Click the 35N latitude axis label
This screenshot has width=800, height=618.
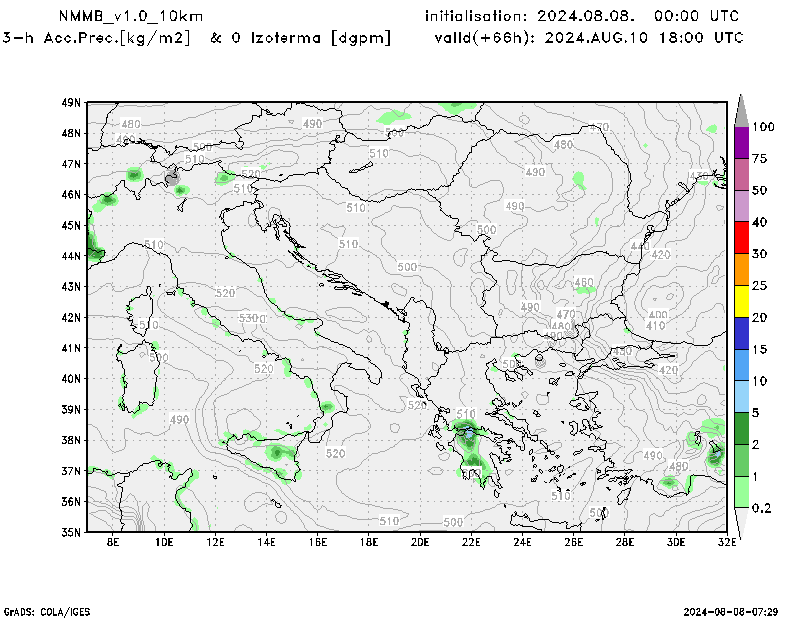[x=70, y=532]
